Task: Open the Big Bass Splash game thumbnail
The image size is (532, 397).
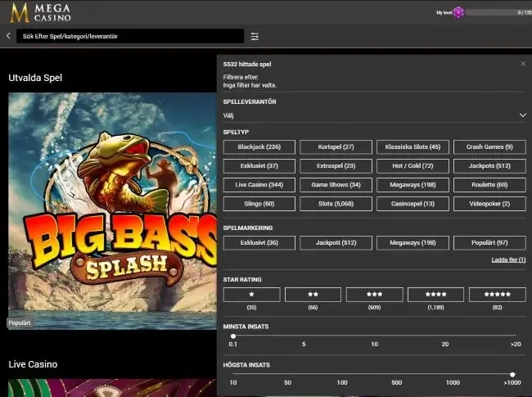Action: [x=112, y=210]
